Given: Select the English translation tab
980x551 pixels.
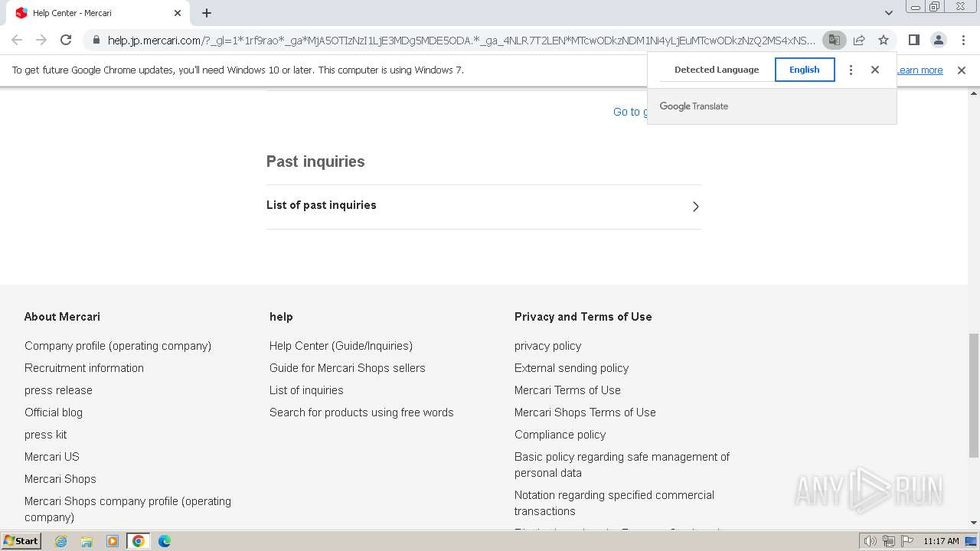Looking at the screenshot, I should [x=805, y=70].
